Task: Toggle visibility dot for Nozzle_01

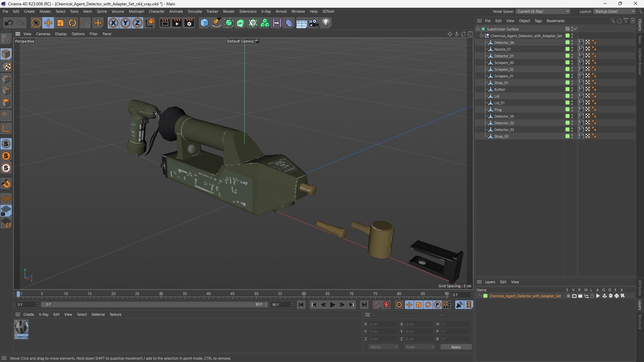Action: point(572,48)
